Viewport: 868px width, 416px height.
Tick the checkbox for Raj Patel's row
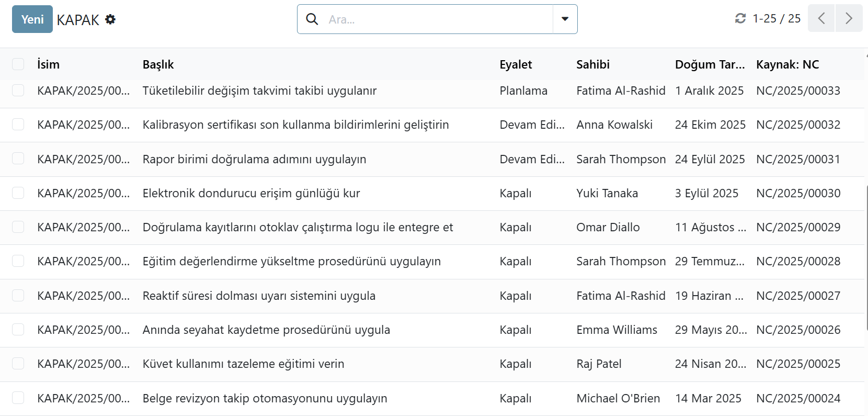[x=18, y=364]
